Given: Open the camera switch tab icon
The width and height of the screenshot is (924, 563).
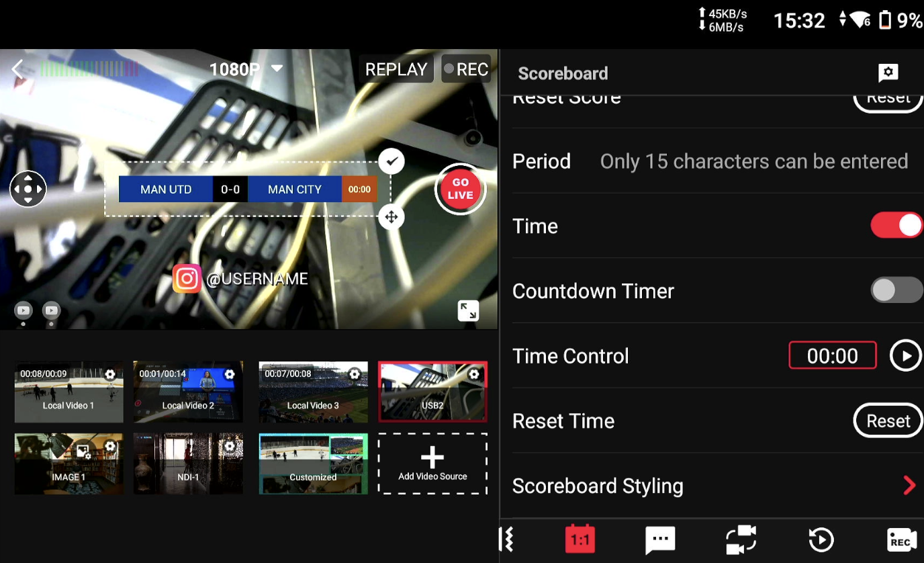Looking at the screenshot, I should [x=741, y=539].
